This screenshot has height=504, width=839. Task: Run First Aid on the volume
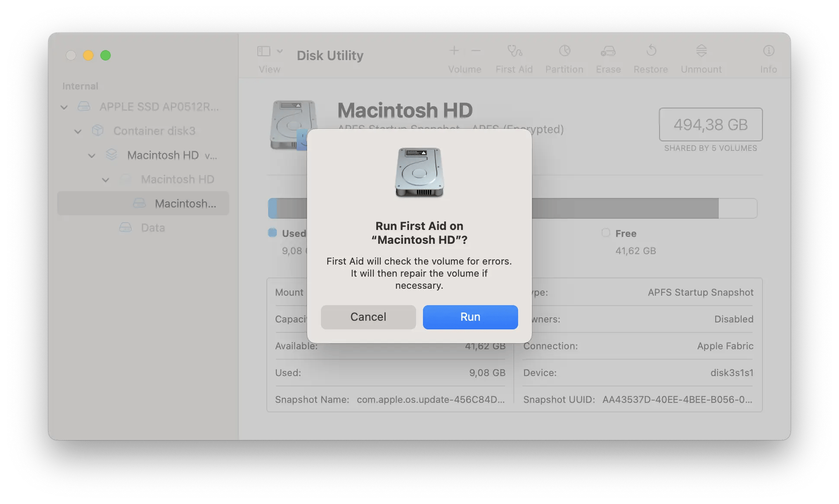514,57
